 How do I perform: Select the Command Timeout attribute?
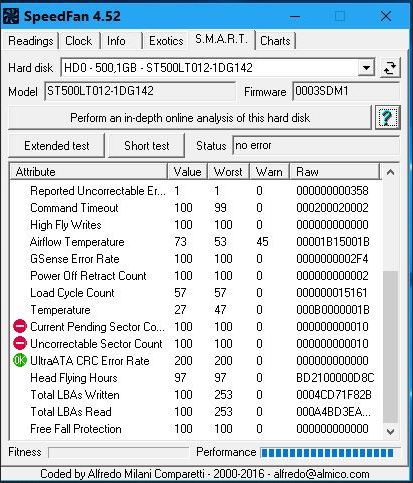tap(74, 208)
